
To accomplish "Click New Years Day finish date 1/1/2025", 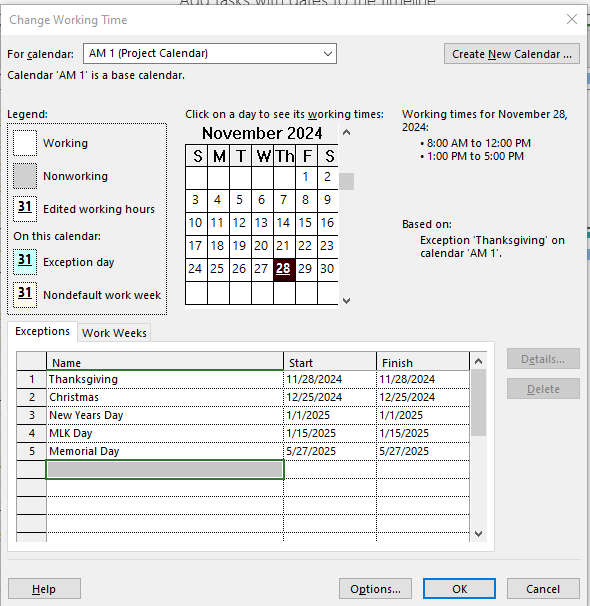I will click(x=423, y=415).
